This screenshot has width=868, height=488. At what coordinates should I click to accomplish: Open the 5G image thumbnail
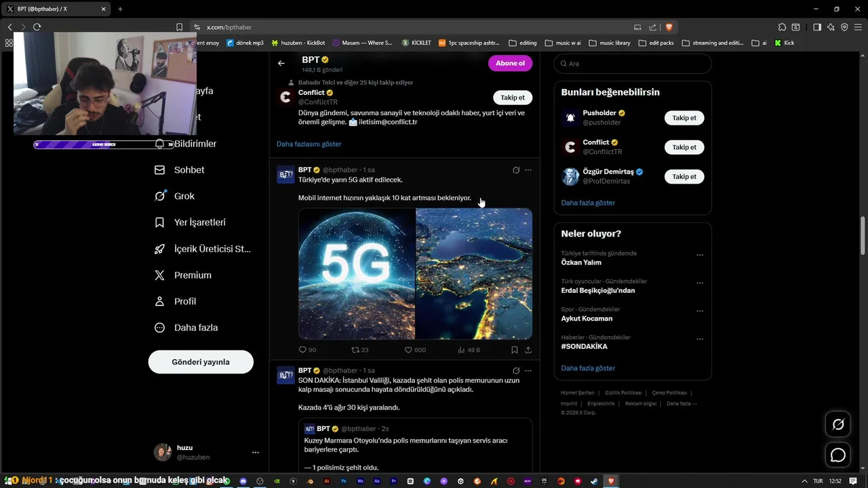pos(357,274)
